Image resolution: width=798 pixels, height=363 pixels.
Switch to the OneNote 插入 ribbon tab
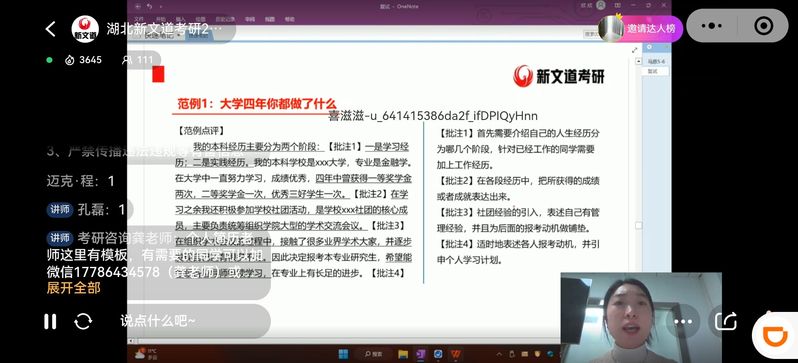180,19
